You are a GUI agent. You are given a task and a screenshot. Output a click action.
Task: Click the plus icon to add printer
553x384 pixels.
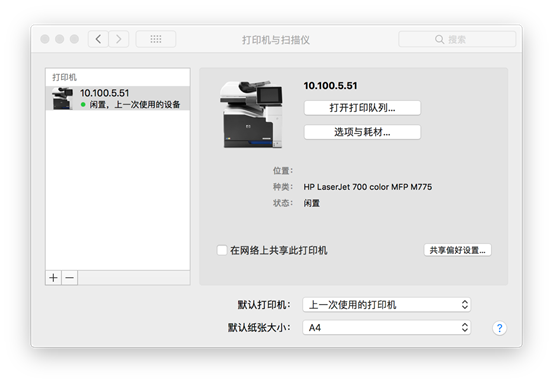pyautogui.click(x=54, y=278)
